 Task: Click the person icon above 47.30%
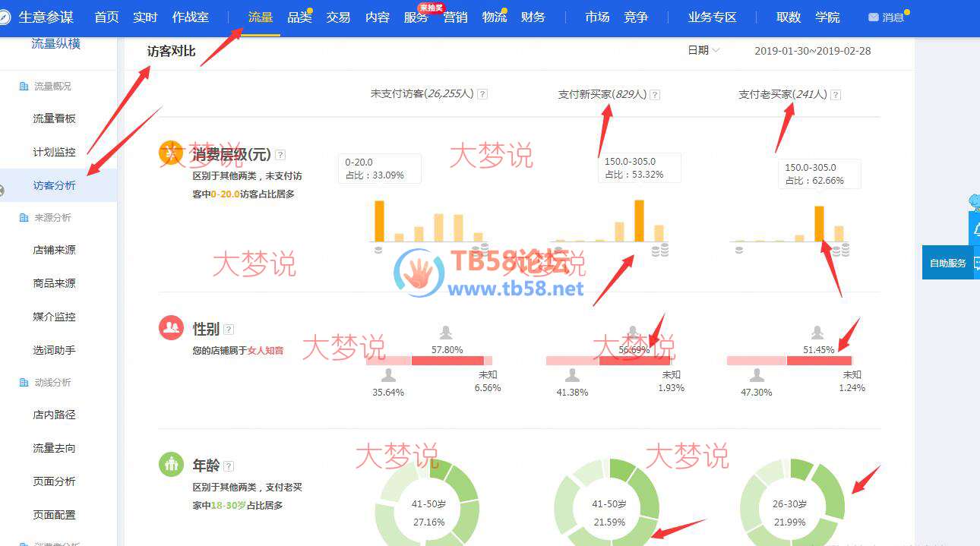[x=757, y=375]
